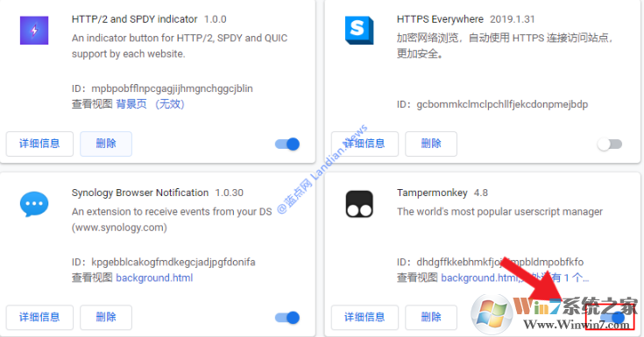Open 详细信息 for Tampermonkey
Image resolution: width=644 pixels, height=337 pixels.
coord(364,317)
